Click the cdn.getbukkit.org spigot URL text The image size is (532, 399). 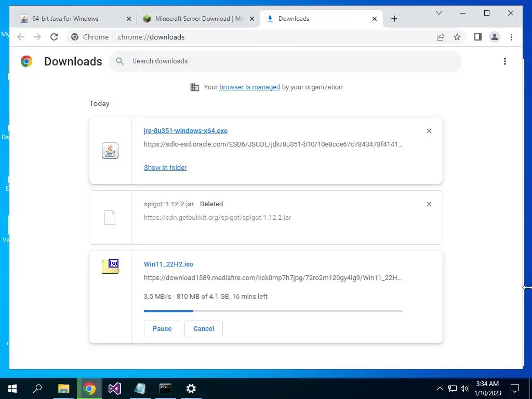pyautogui.click(x=217, y=218)
